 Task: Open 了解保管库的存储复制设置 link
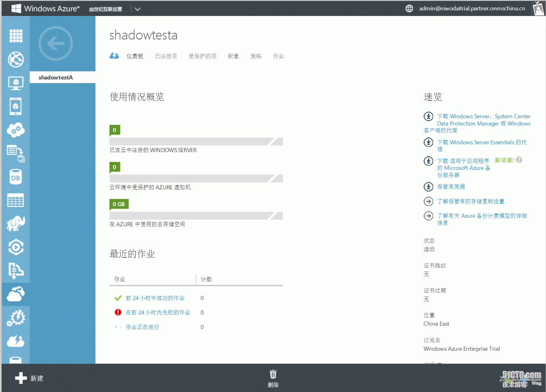pyautogui.click(x=471, y=201)
